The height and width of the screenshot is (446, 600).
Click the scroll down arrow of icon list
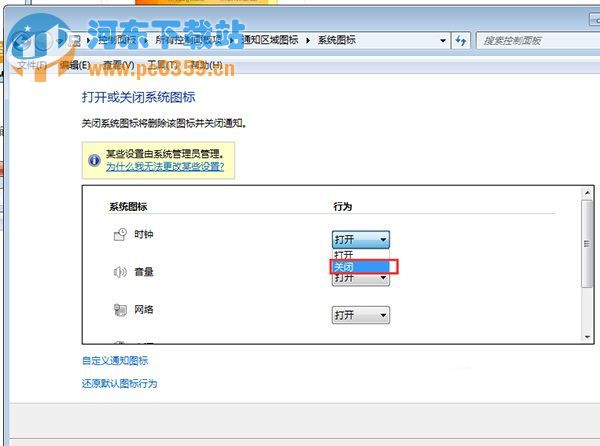[587, 337]
